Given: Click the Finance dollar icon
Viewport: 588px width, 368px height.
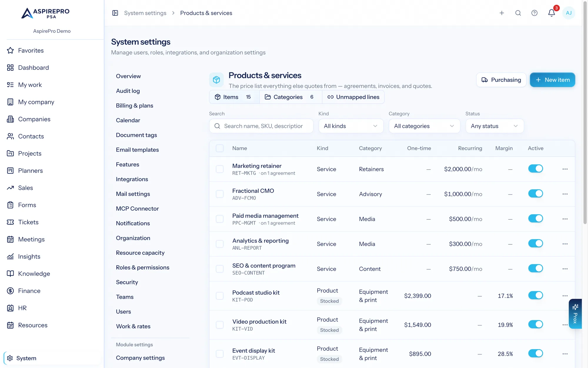Looking at the screenshot, I should (x=10, y=291).
